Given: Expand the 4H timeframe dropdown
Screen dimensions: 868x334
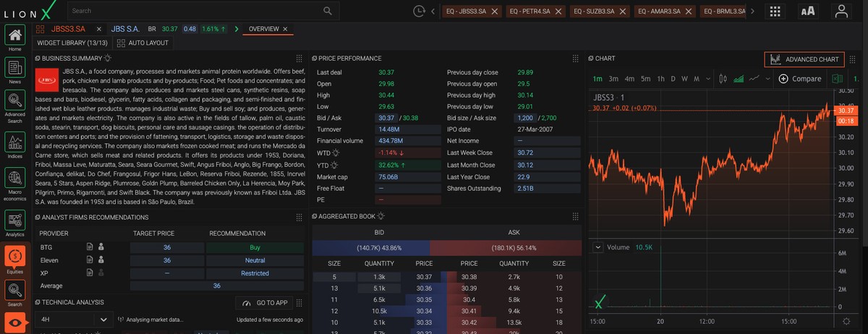Looking at the screenshot, I should coord(74,320).
